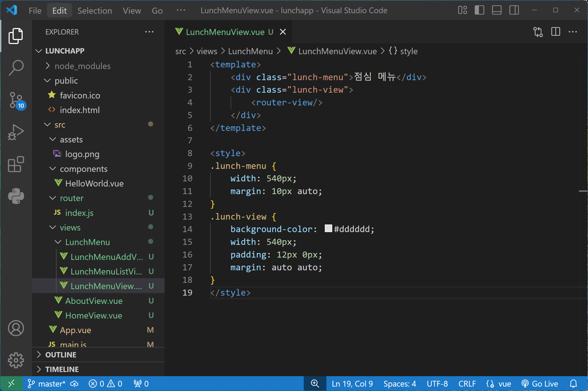The image size is (588, 391).
Task: Open the Run and Debug view
Action: (x=16, y=132)
